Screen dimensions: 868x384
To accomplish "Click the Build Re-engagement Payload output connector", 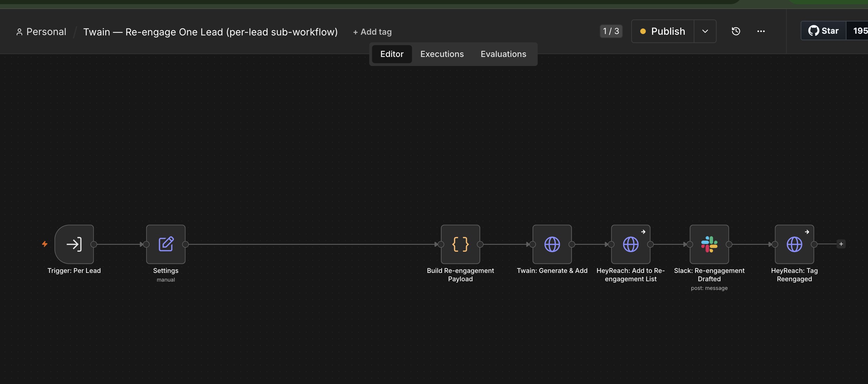I will coord(480,244).
